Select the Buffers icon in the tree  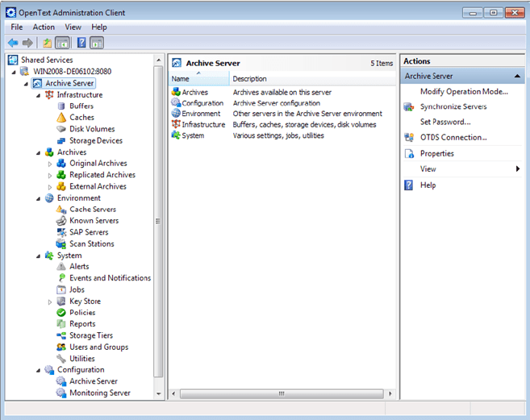(61, 106)
